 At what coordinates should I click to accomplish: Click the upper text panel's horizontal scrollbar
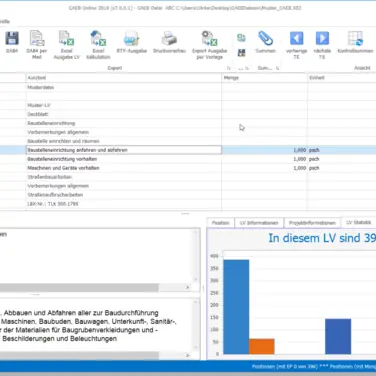click(x=79, y=287)
